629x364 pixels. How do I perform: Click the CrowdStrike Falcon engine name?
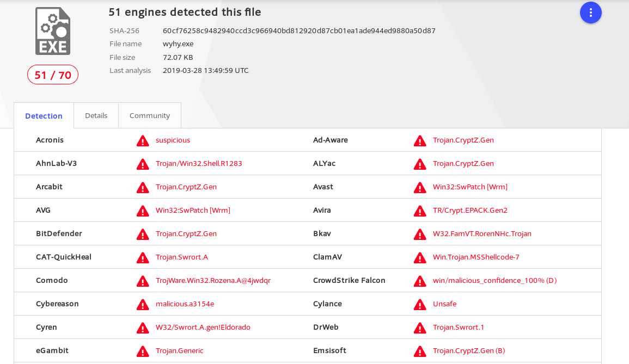[349, 280]
